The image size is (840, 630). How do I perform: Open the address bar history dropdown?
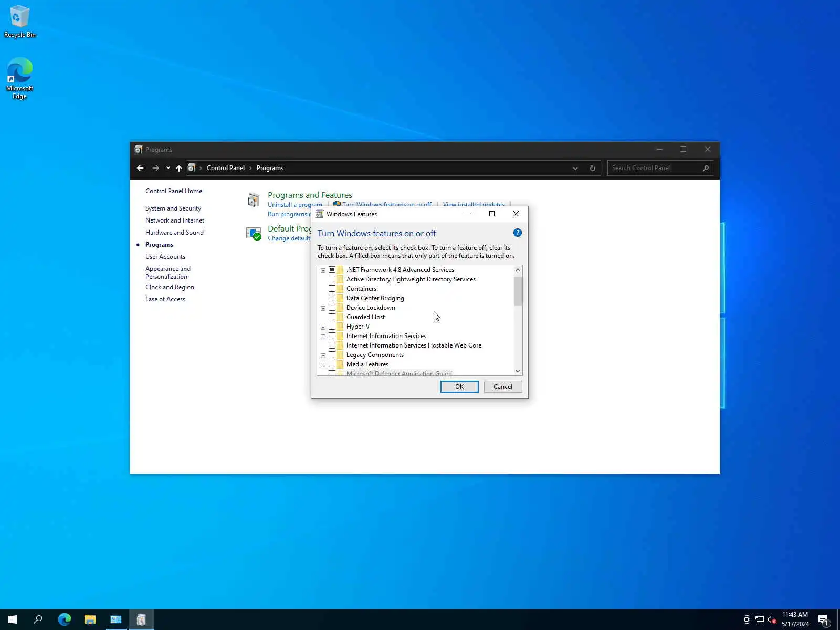click(x=575, y=168)
